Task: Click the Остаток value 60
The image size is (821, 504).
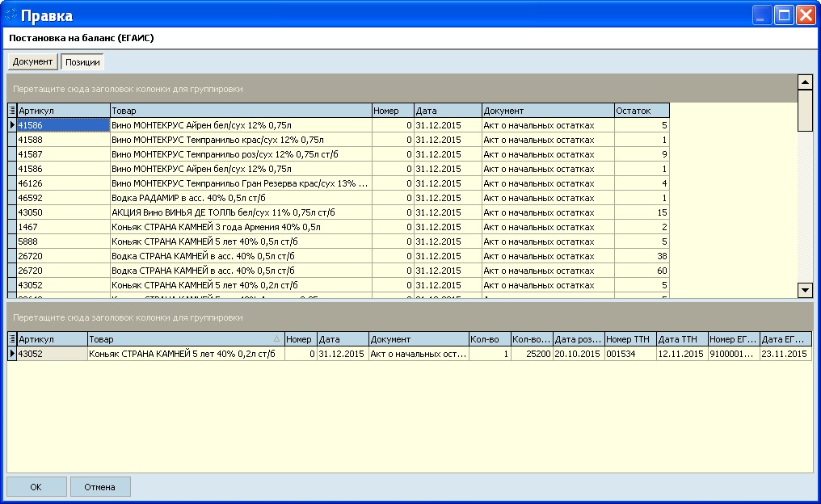Action: click(x=642, y=271)
